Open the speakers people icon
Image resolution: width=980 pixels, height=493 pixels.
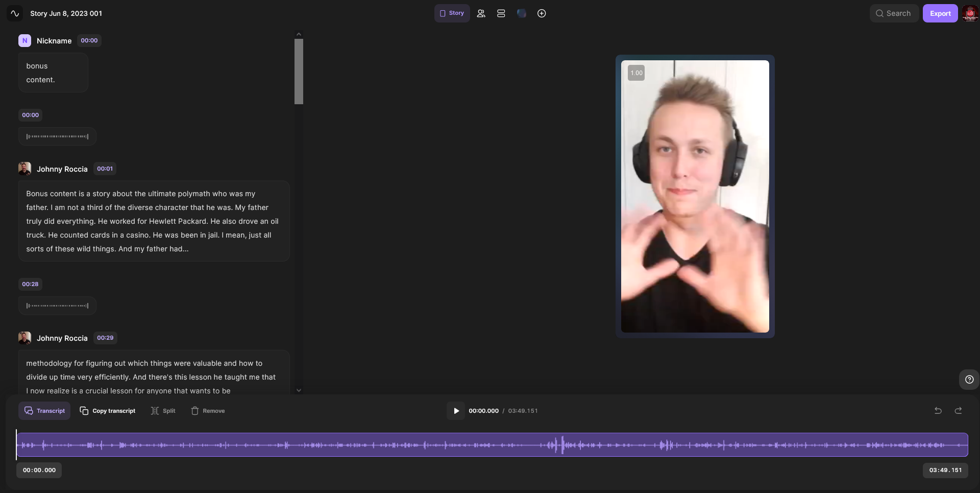tap(481, 14)
